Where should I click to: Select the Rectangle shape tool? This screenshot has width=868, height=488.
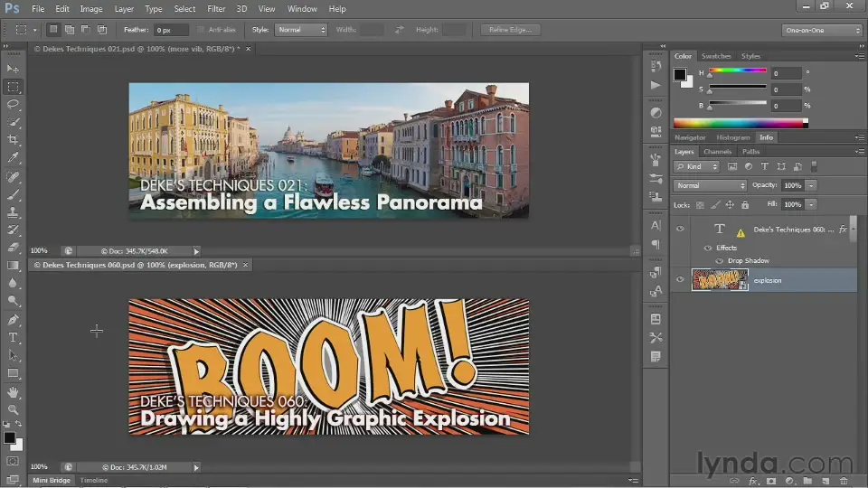[x=13, y=373]
